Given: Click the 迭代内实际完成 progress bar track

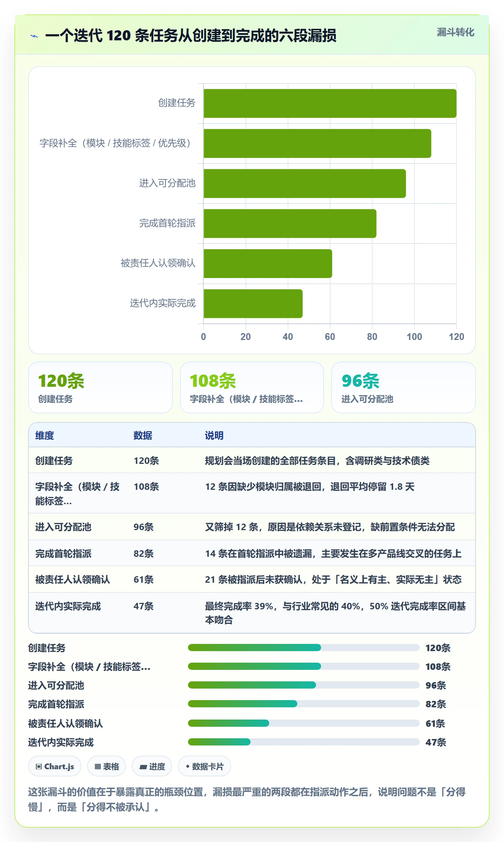Looking at the screenshot, I should click(303, 742).
